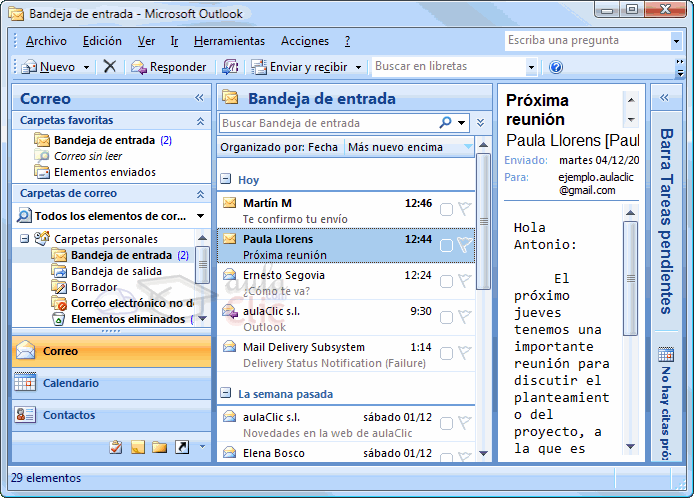
Task: Click Organizado por: Fecha header
Action: 279,147
